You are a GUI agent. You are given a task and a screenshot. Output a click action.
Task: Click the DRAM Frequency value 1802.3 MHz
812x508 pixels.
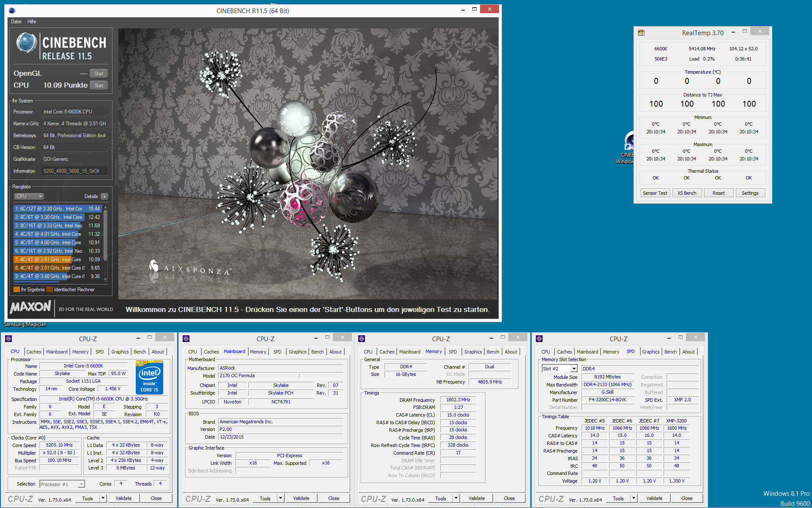pyautogui.click(x=458, y=400)
